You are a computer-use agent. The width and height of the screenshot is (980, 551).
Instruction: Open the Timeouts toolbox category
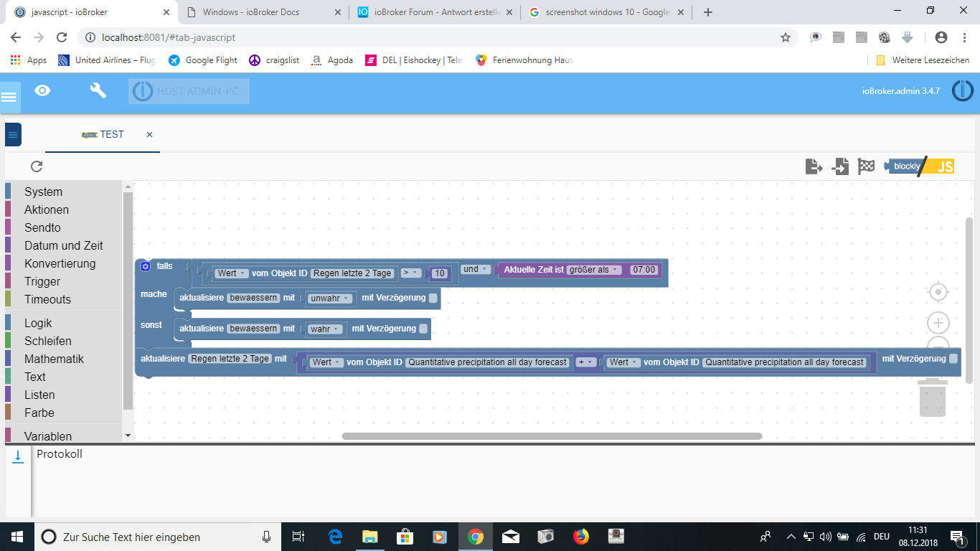[47, 299]
